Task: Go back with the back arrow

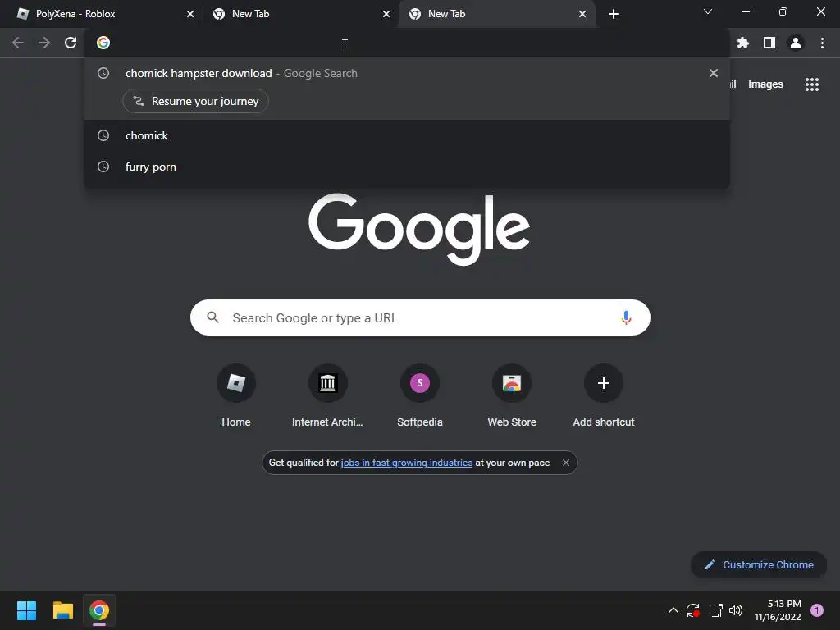Action: tap(18, 43)
